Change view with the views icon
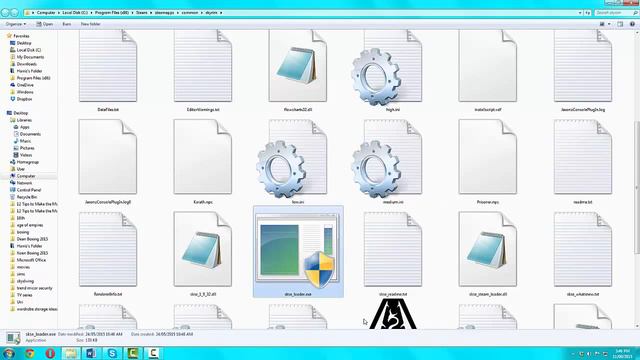Viewport: 640px width, 360px height. click(602, 24)
